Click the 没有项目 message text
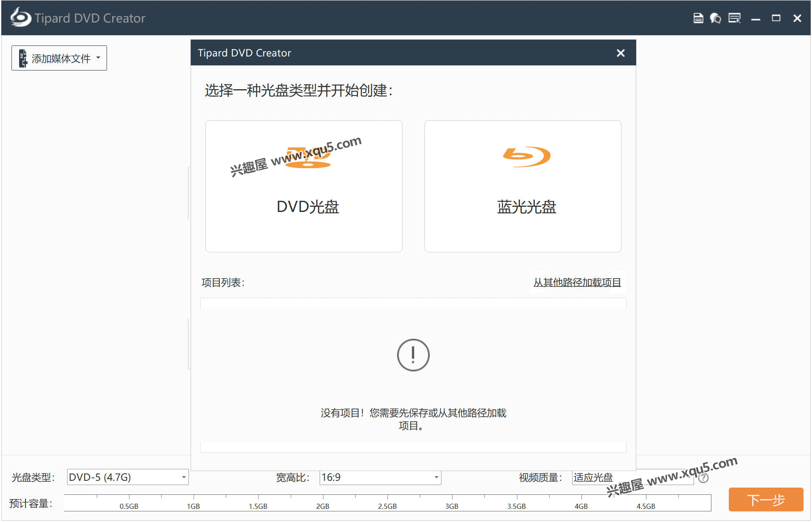Screen dimensions: 812x522 tap(413, 419)
